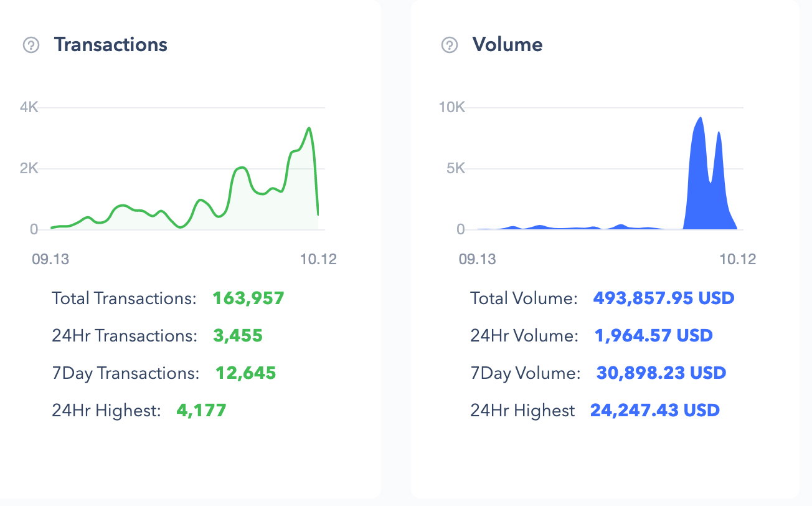Click the 7Day Transactions value 12,645
The height and width of the screenshot is (506, 812).
pos(246,373)
